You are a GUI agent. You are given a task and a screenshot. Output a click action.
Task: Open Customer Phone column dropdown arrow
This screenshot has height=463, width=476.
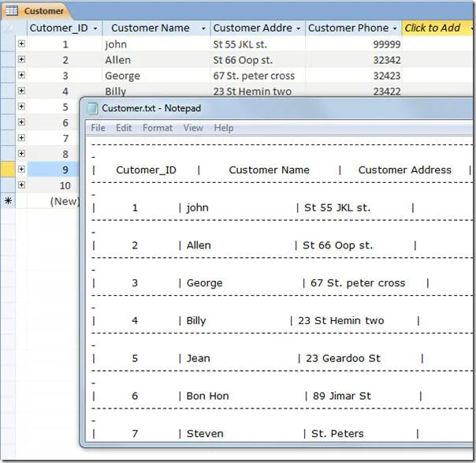[395, 28]
